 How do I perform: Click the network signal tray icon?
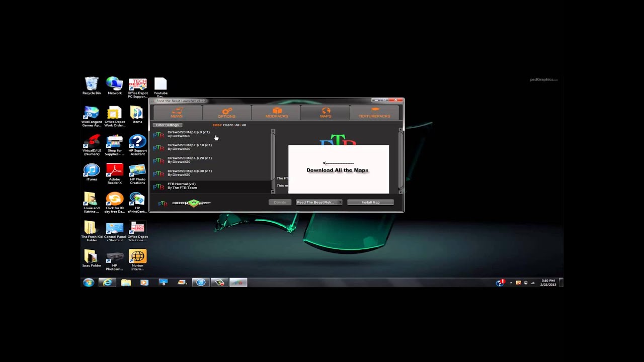click(533, 283)
